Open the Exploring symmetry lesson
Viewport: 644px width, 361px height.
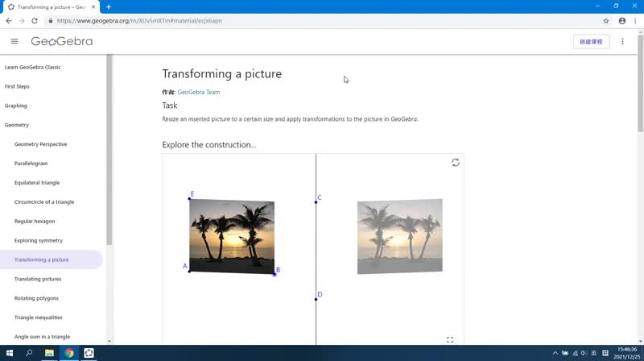39,240
